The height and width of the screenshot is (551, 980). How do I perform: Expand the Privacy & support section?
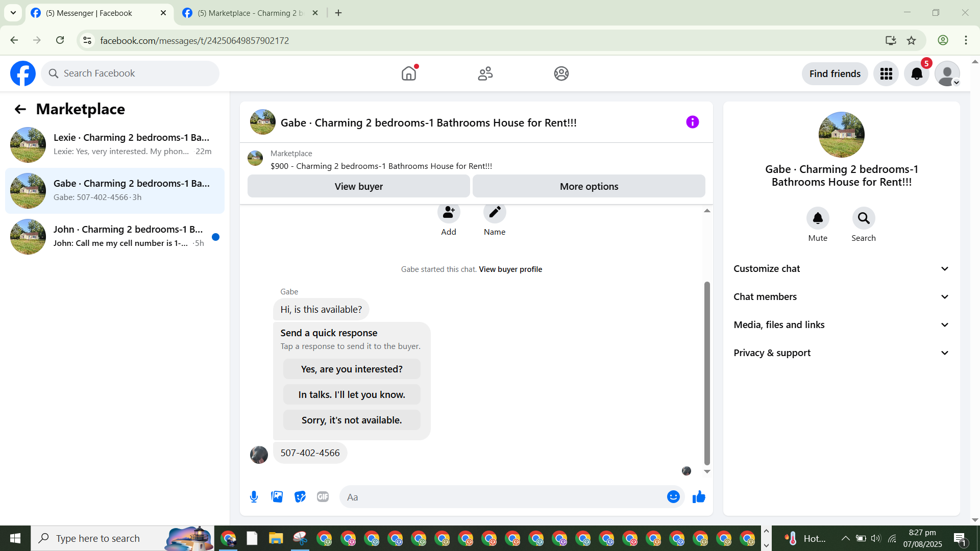click(842, 353)
